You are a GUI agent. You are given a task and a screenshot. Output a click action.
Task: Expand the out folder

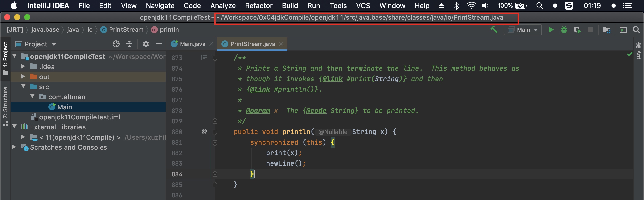tap(23, 77)
